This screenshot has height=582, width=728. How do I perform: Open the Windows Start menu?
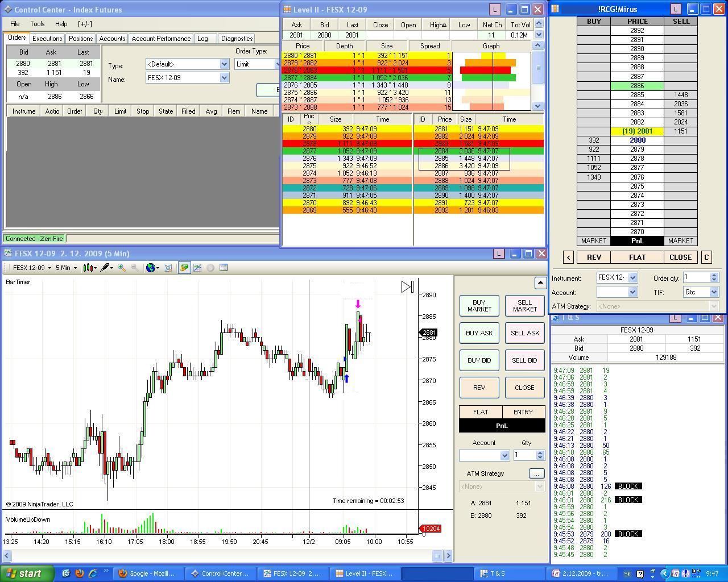tap(27, 573)
